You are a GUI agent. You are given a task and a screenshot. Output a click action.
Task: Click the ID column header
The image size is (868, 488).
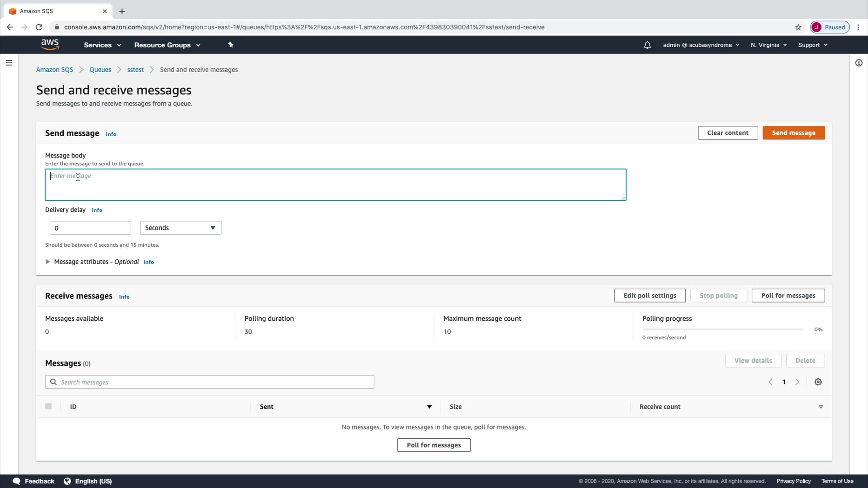pyautogui.click(x=73, y=407)
